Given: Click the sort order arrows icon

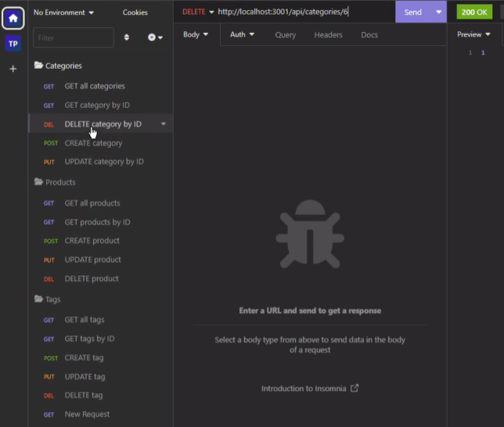Looking at the screenshot, I should click(127, 38).
